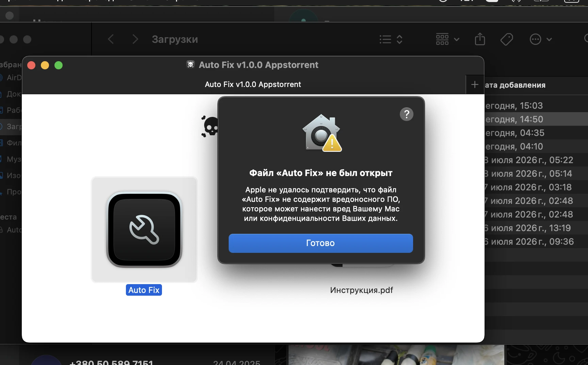Open the grouping options dropdown in Finder
Viewport: 588px width, 365px height.
[447, 39]
